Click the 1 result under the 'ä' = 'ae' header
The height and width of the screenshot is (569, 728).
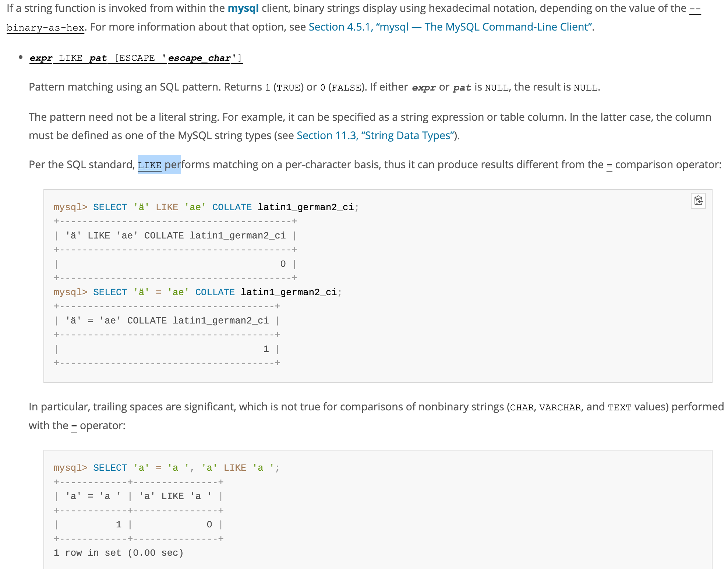click(x=266, y=349)
